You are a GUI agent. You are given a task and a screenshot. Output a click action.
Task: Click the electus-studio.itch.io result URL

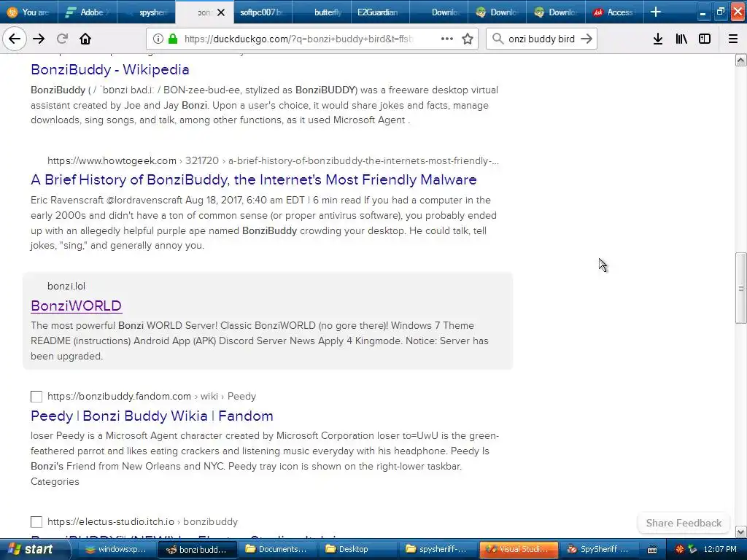(x=142, y=522)
